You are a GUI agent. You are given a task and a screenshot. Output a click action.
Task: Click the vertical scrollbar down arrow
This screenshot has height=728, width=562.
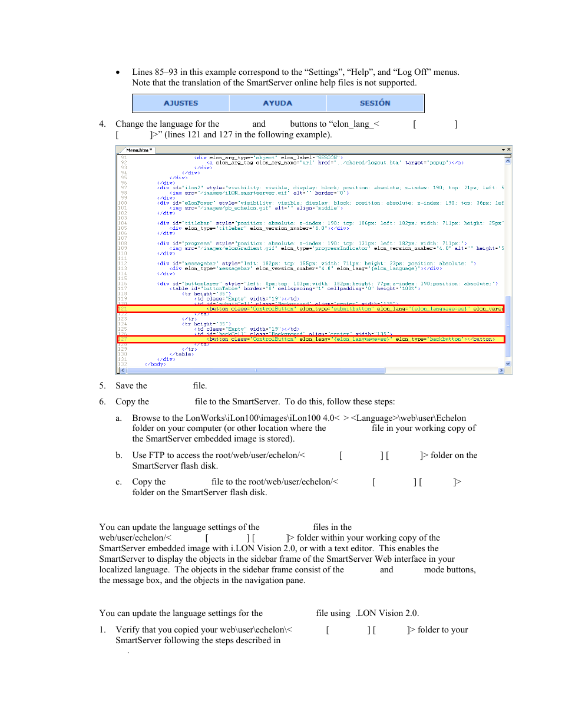coord(508,364)
